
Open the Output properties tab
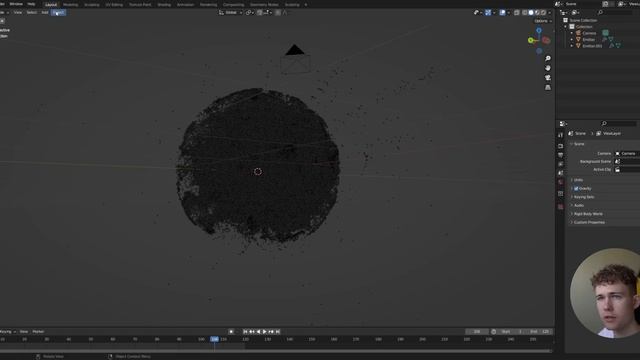pos(560,155)
